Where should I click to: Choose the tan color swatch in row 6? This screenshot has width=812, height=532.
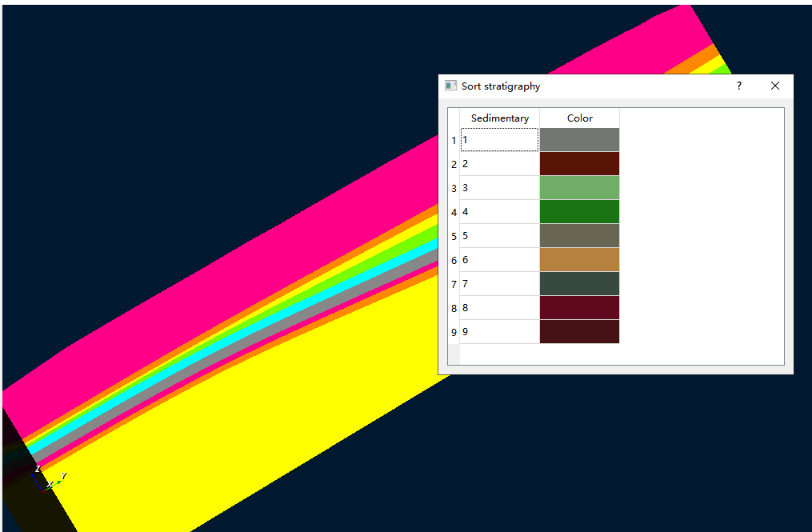click(579, 260)
